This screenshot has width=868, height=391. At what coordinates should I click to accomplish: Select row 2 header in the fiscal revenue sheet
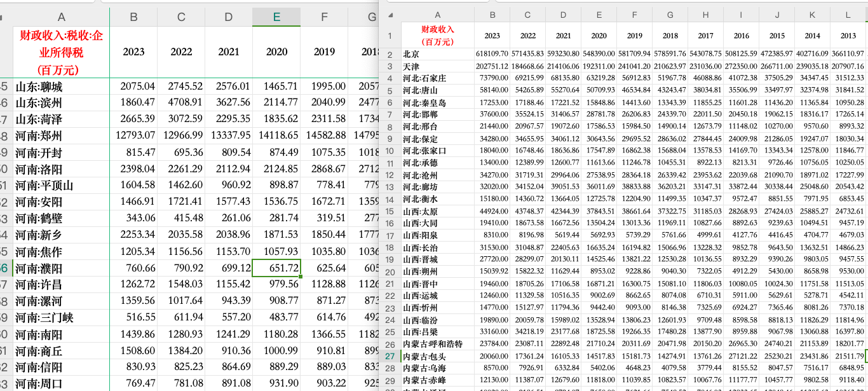[390, 55]
